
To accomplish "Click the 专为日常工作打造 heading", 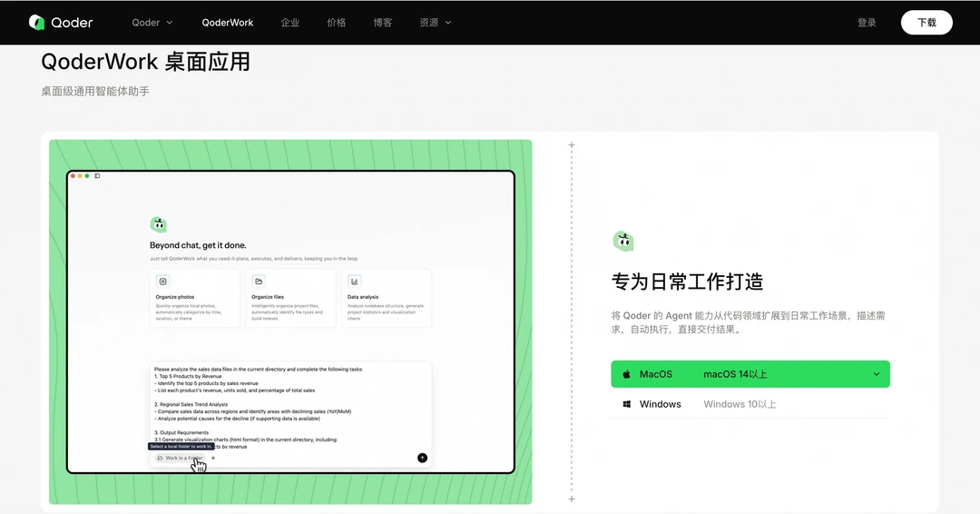I will (687, 282).
